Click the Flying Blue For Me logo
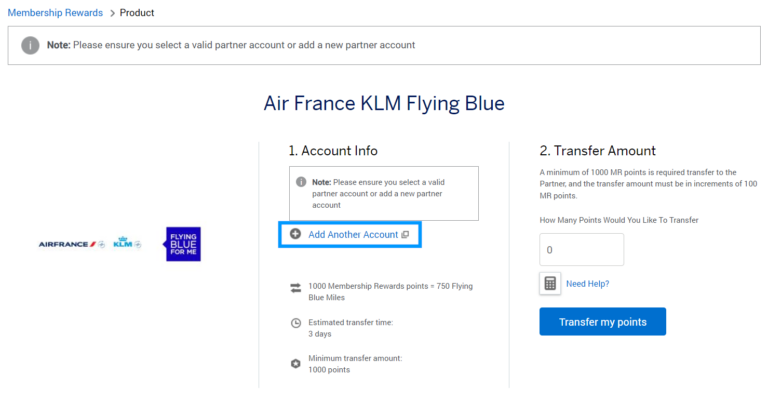Screen dimensions: 768x402 tap(182, 244)
